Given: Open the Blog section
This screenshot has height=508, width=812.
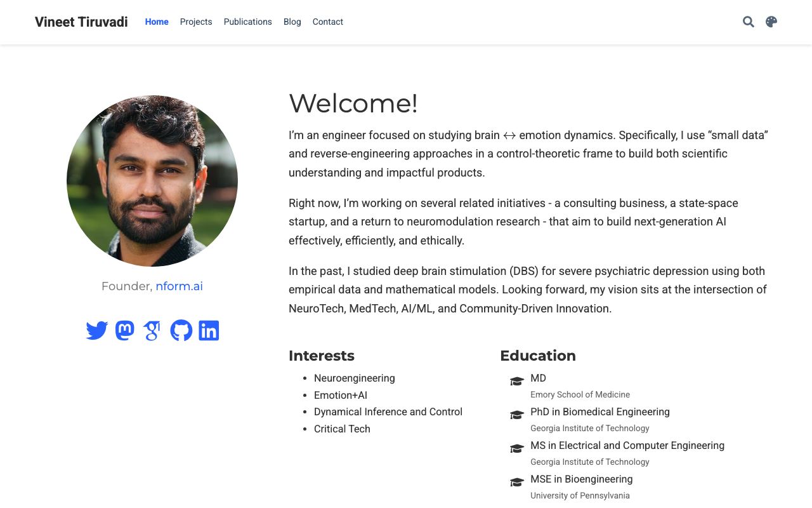Looking at the screenshot, I should pos(292,22).
